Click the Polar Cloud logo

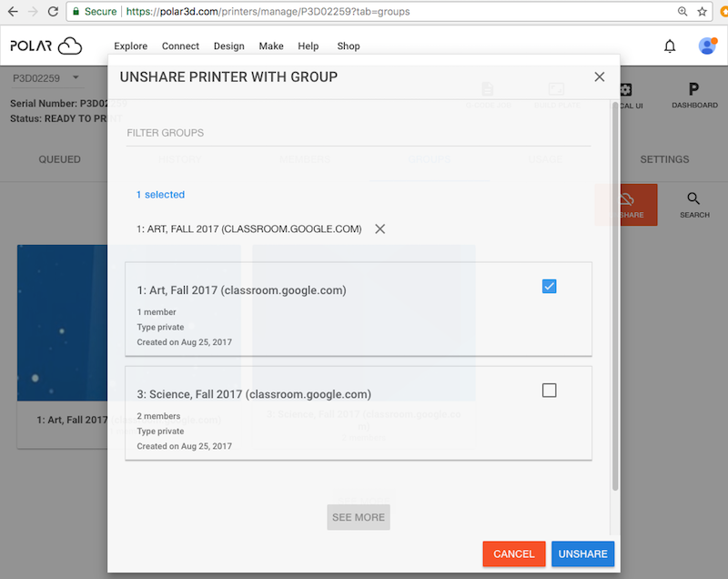coord(46,46)
